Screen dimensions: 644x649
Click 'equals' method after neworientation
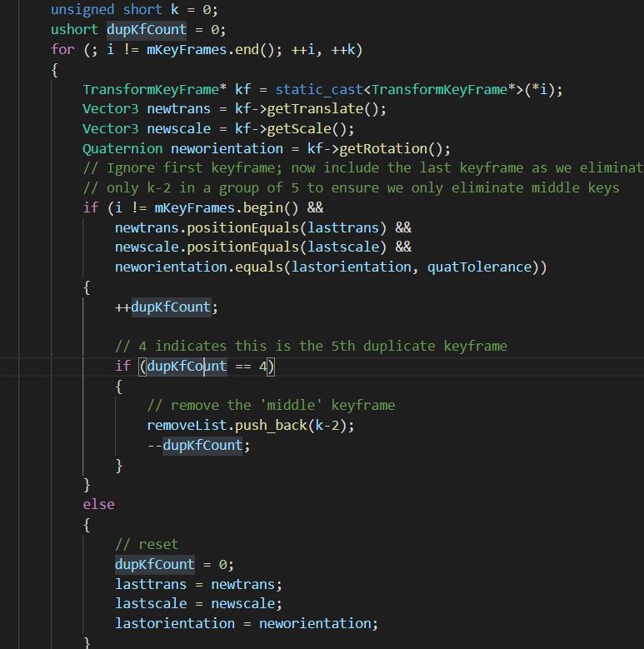pyautogui.click(x=258, y=267)
